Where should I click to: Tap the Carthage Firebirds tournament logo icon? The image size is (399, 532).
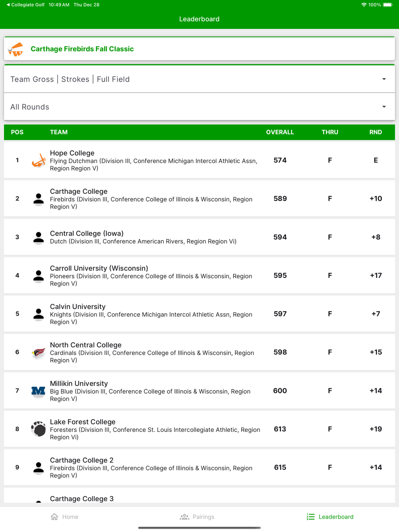(x=16, y=49)
